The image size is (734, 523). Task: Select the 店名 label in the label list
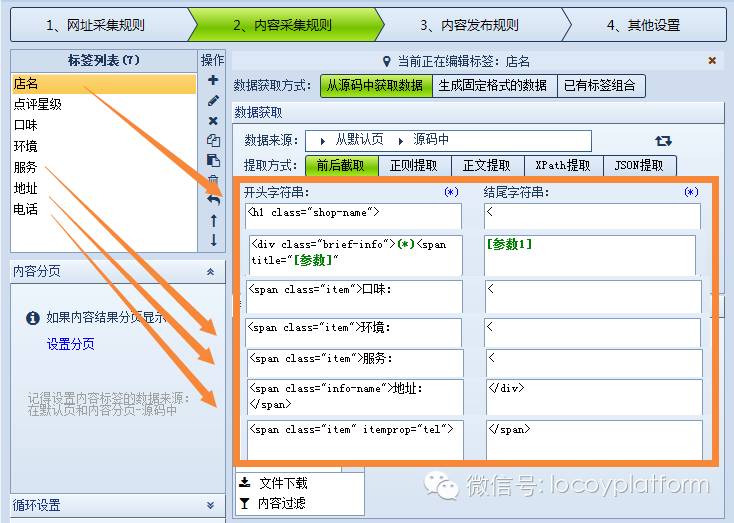pos(104,84)
